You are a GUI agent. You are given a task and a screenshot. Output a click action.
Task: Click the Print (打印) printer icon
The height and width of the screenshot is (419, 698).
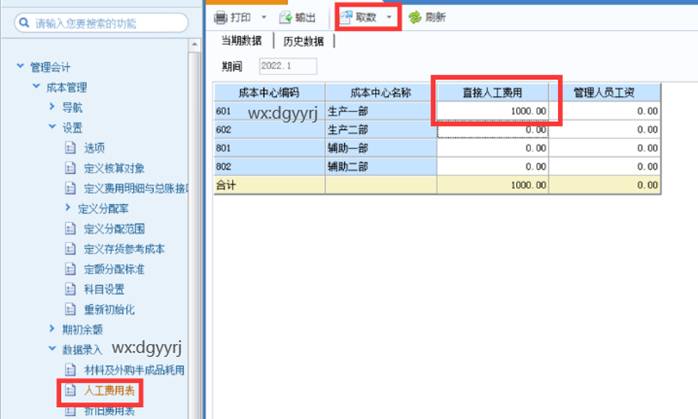point(221,17)
